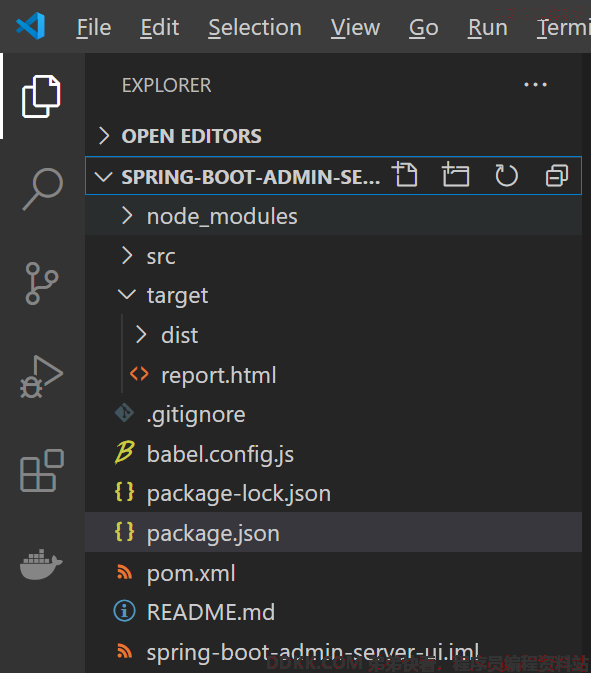The width and height of the screenshot is (591, 673).
Task: Select the src folder name
Action: click(161, 257)
